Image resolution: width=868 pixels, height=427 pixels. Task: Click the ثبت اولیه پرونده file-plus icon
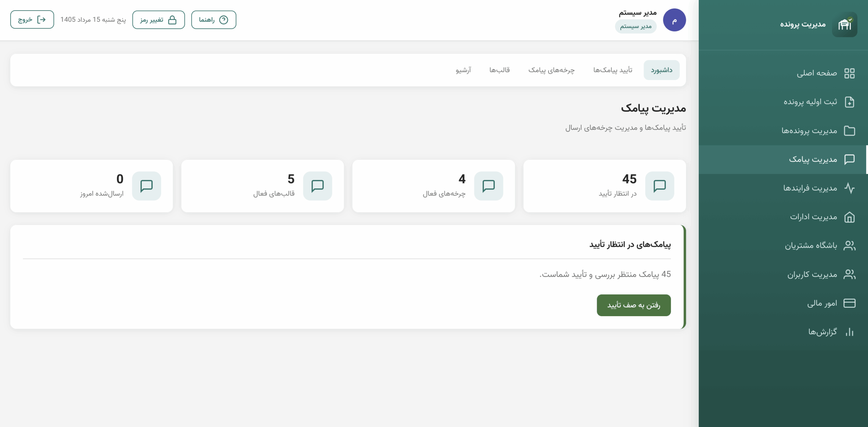pyautogui.click(x=849, y=102)
